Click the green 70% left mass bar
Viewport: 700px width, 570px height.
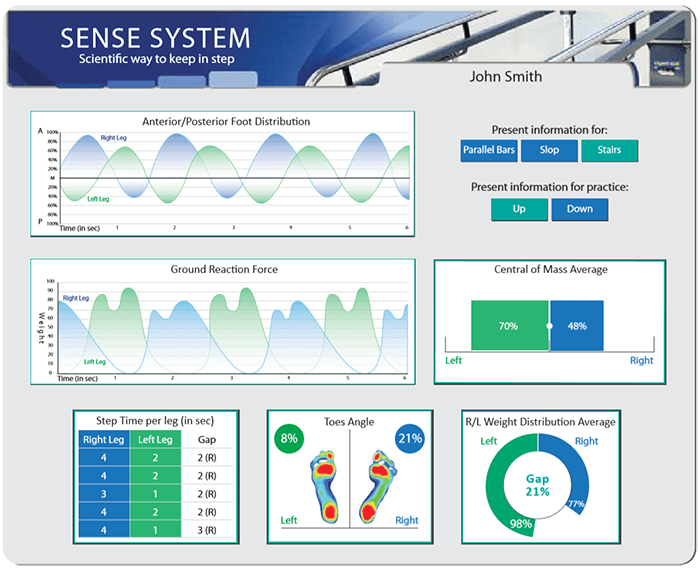click(x=510, y=326)
